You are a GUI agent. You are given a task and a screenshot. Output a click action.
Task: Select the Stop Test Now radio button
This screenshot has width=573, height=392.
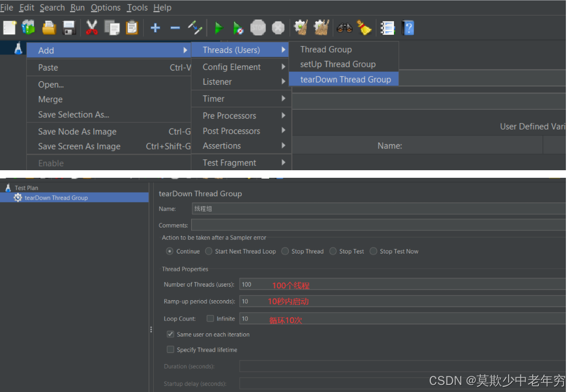(373, 251)
